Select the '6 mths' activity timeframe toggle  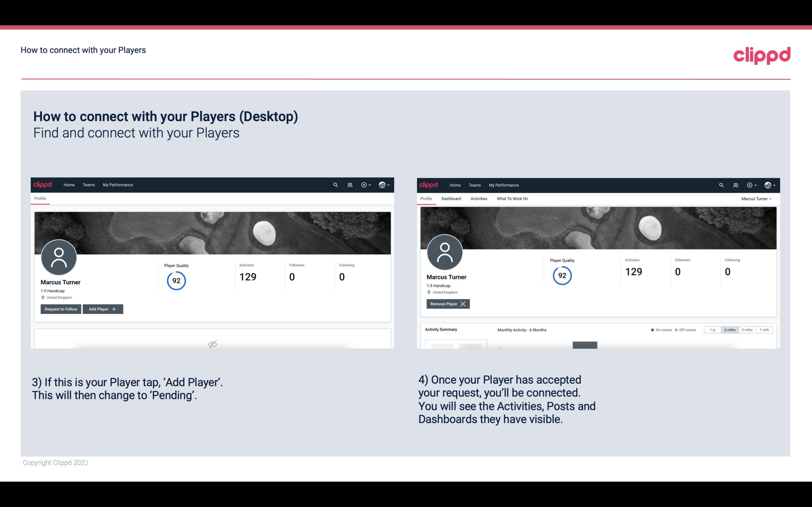(x=728, y=329)
